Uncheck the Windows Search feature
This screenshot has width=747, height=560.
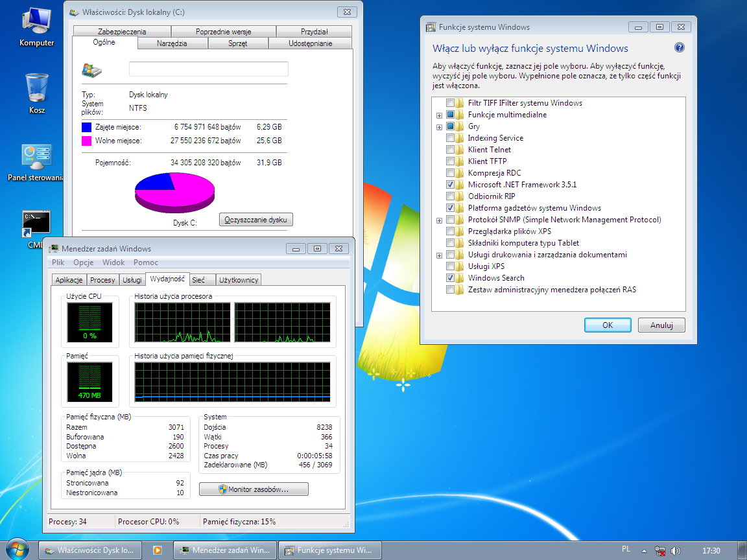(x=451, y=278)
